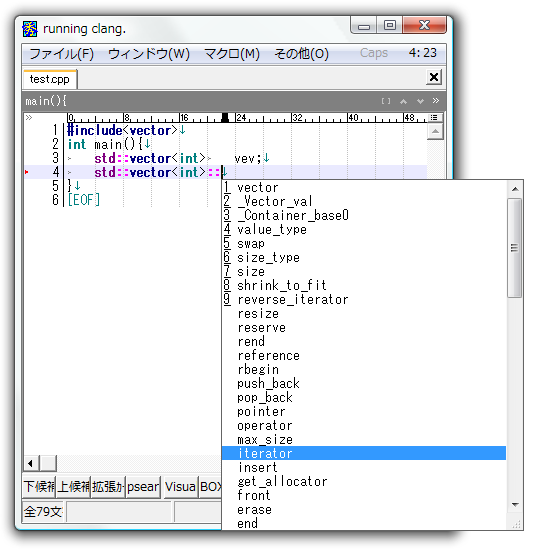The image size is (538, 553).
Task: Select 'resize' completion entry
Action: [364, 314]
